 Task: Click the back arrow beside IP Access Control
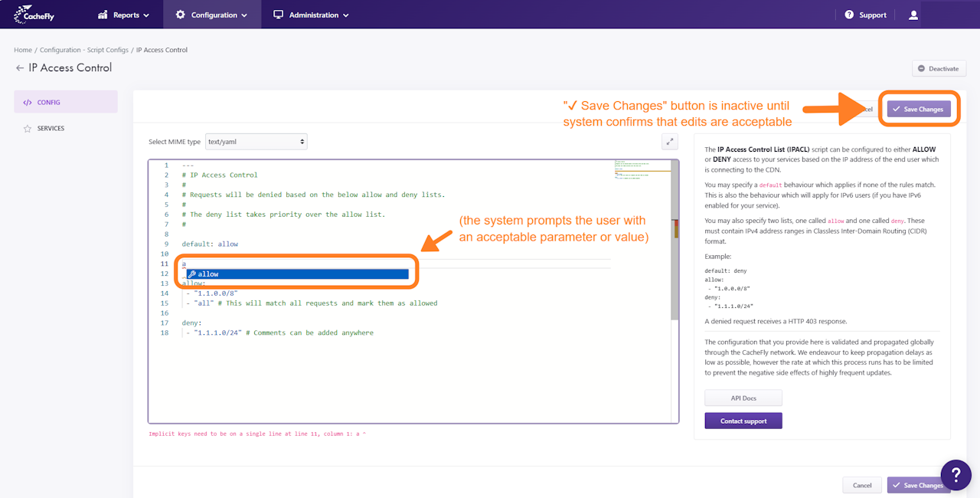pyautogui.click(x=20, y=68)
